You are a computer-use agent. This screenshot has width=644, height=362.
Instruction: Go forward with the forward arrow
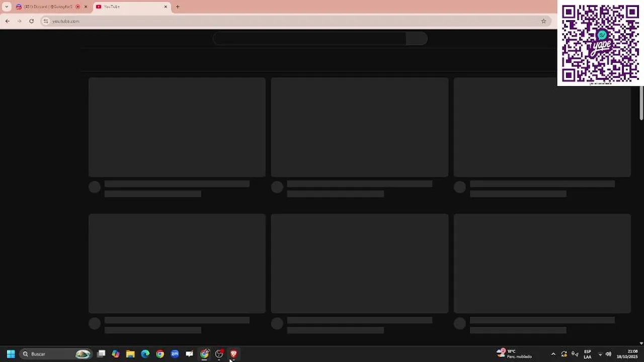19,21
